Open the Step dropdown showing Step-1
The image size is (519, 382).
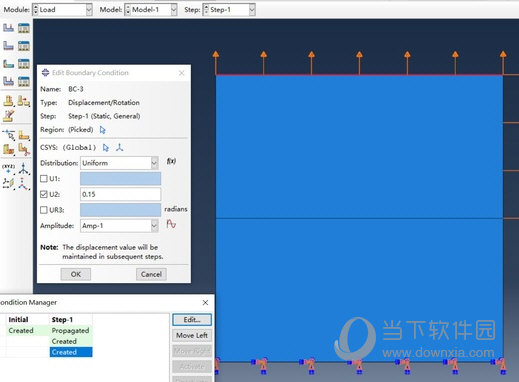(229, 10)
